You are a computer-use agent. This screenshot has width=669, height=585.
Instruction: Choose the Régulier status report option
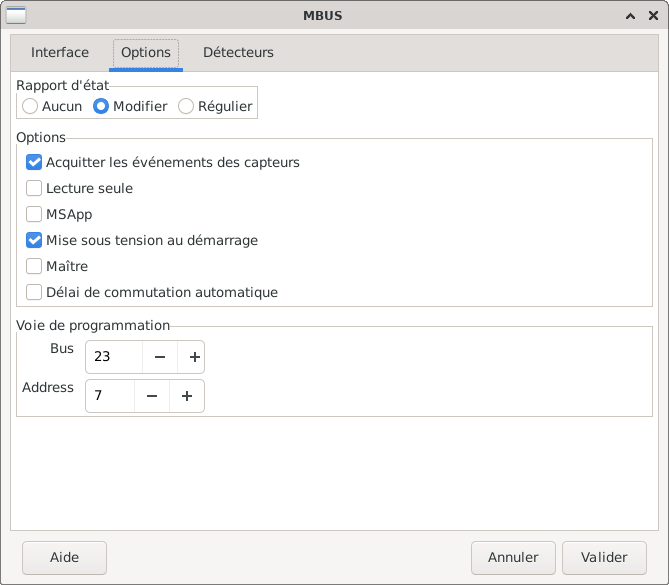[x=186, y=106]
